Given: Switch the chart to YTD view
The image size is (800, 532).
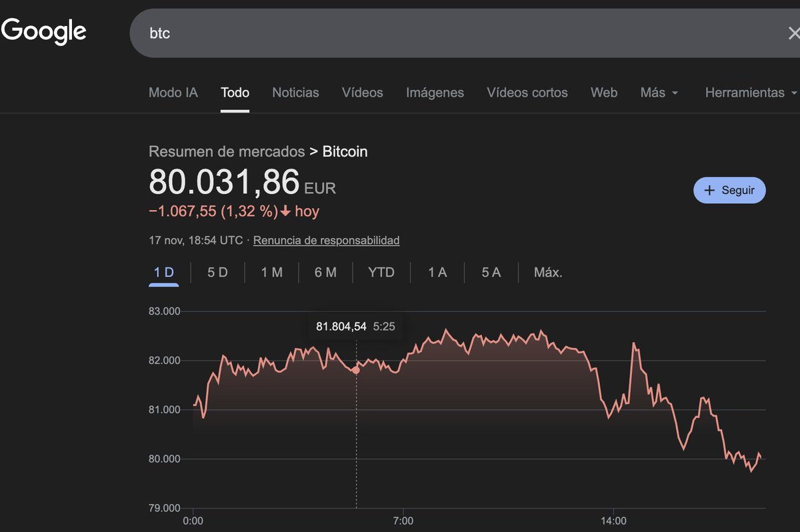Looking at the screenshot, I should click(381, 272).
